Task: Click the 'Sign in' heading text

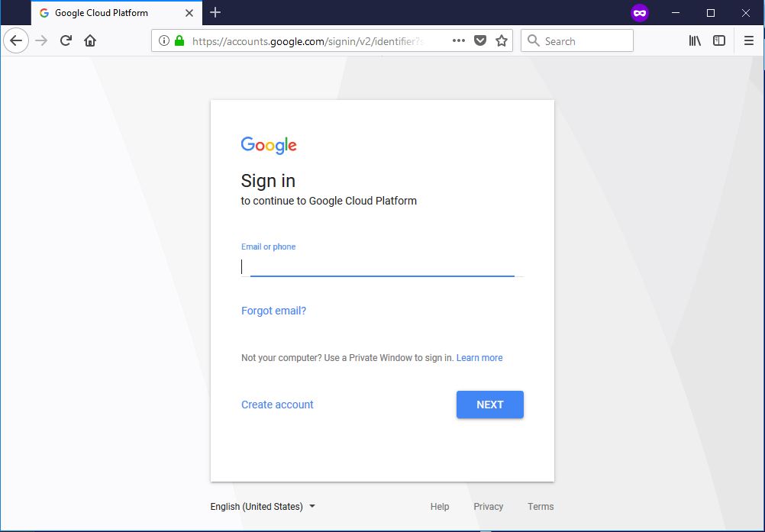Action: 268,181
